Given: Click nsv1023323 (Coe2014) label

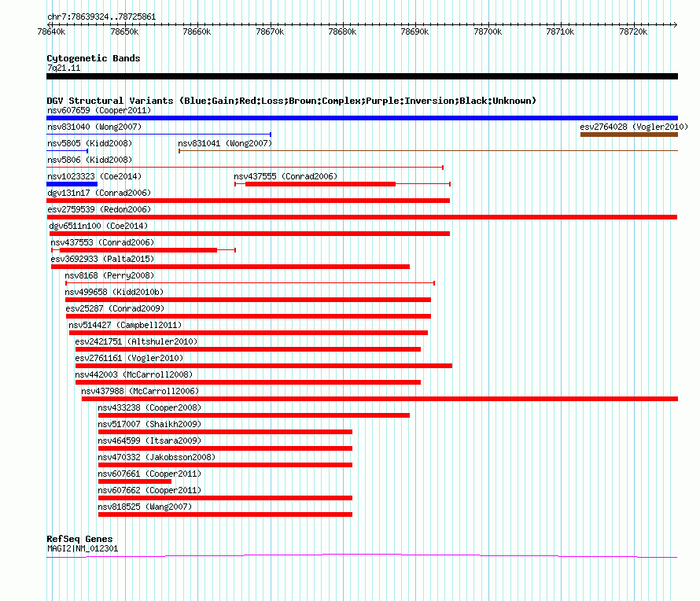Looking at the screenshot, I should point(94,176).
